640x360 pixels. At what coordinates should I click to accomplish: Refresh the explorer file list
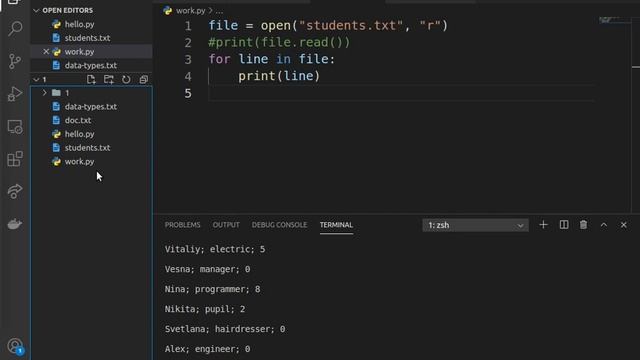(126, 79)
